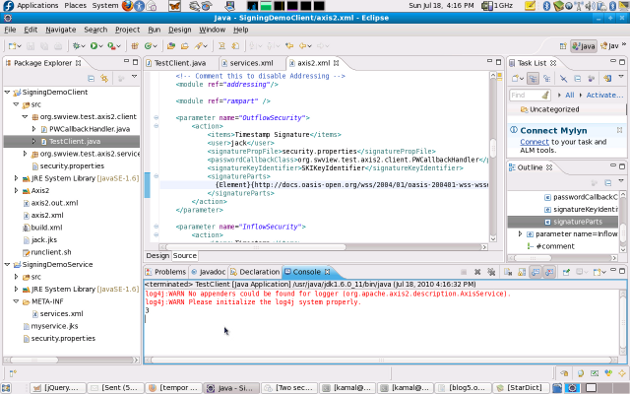Click the Search flashlight icon in toolbar

198,46
